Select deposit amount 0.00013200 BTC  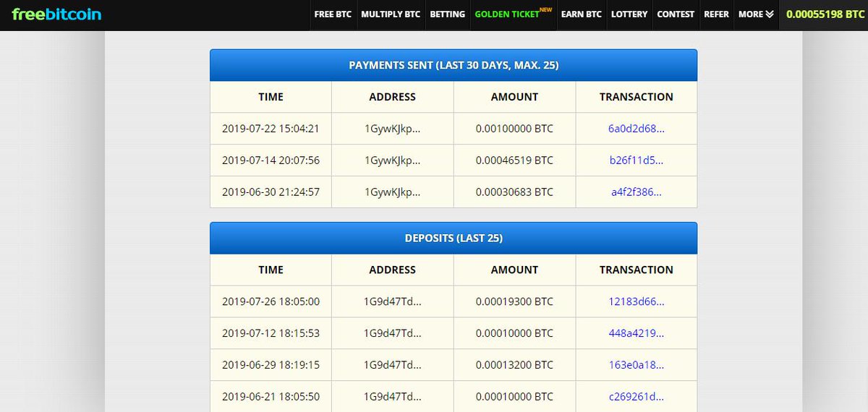514,365
